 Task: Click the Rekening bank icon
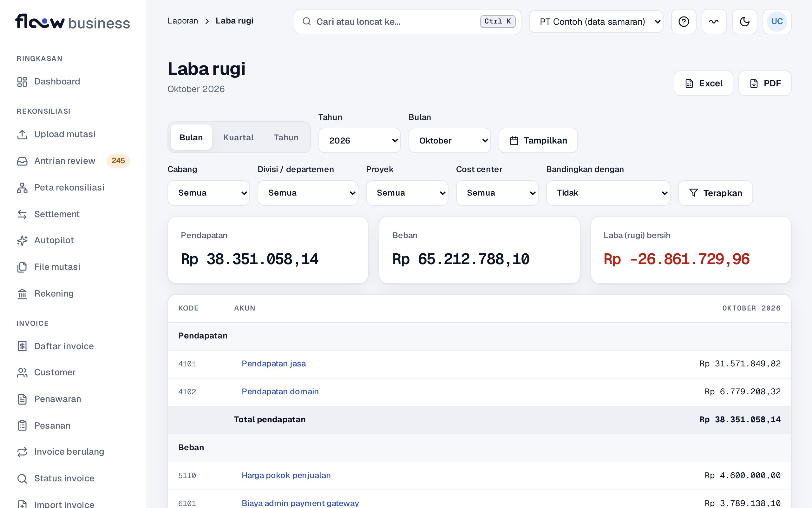tap(22, 294)
